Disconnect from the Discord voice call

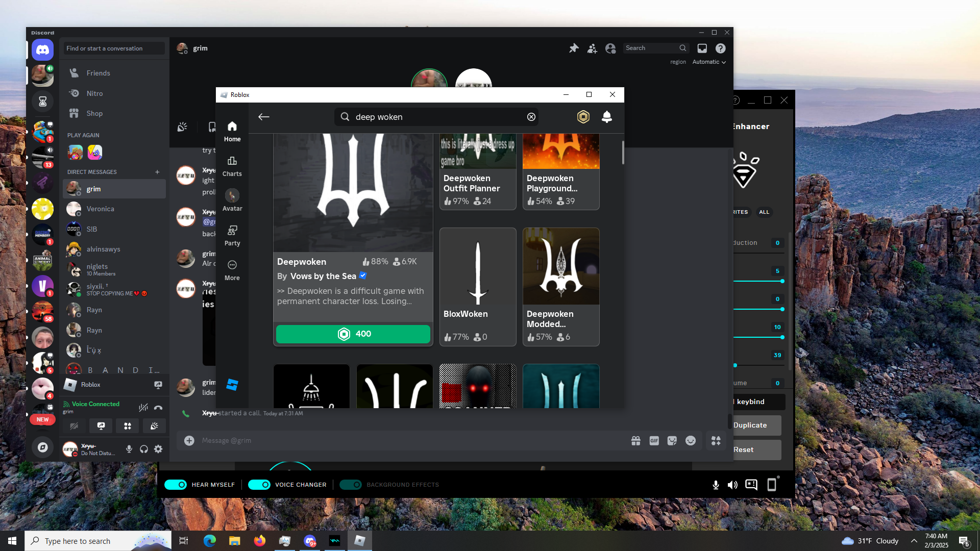point(158,407)
